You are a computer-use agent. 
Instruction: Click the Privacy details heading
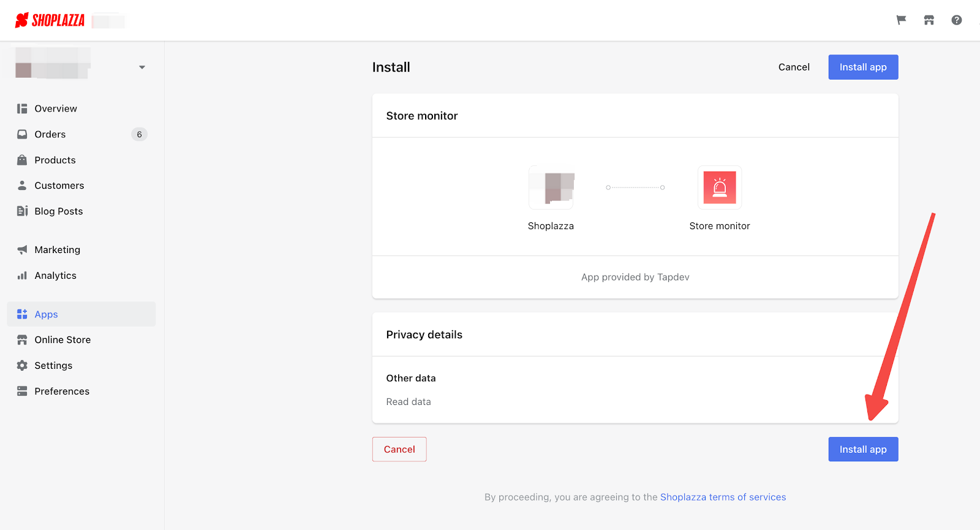424,335
